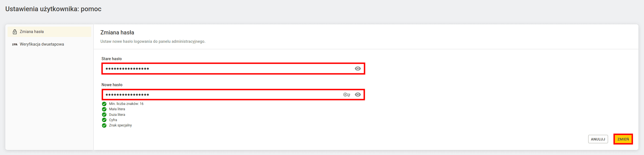Screen dimensions: 644x155
Task: Focus the Nowe hasło input field
Action: pyautogui.click(x=233, y=95)
